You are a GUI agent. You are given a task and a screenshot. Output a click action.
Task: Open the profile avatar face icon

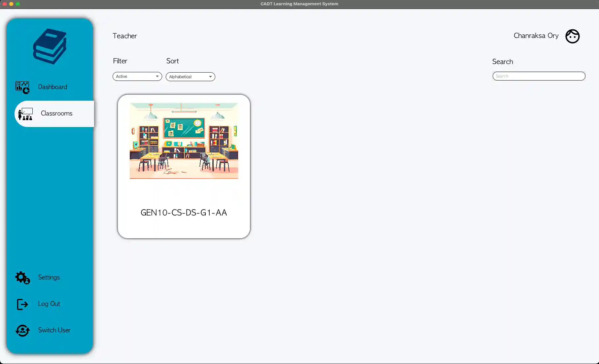click(x=572, y=36)
